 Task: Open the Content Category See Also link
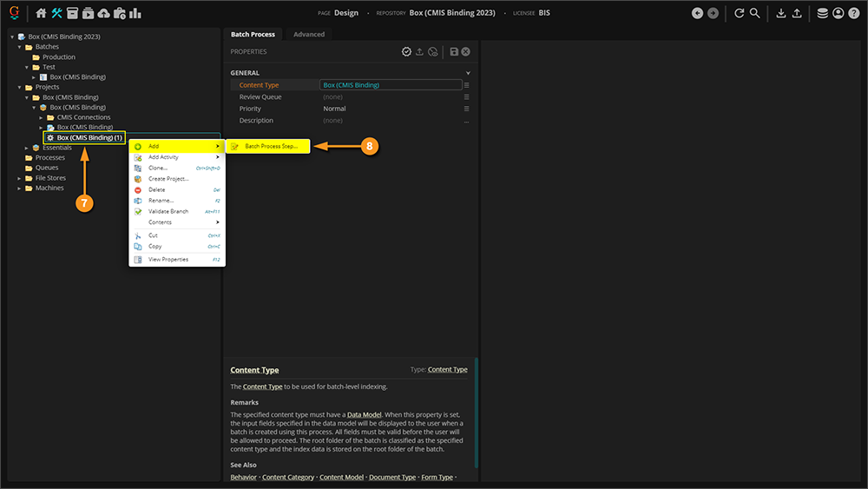(x=287, y=477)
